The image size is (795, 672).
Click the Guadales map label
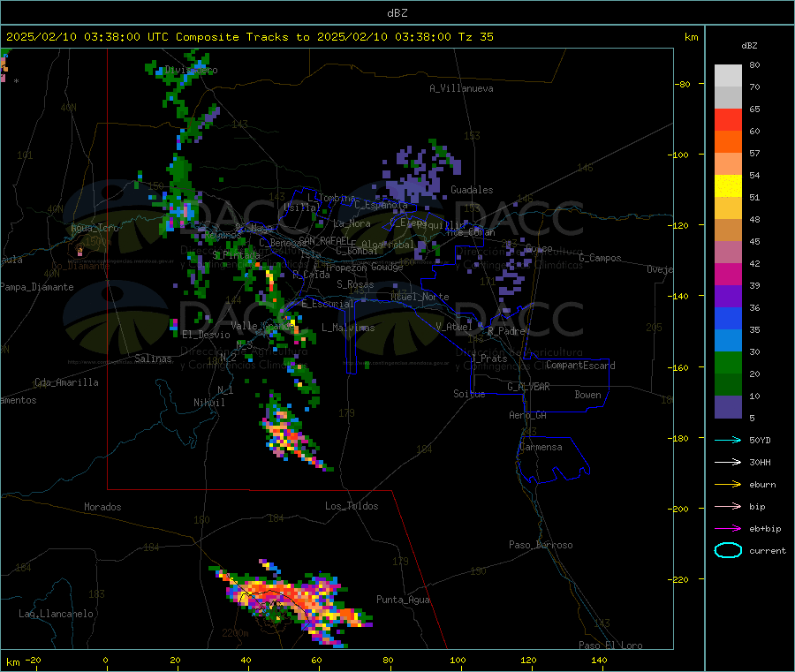point(472,190)
